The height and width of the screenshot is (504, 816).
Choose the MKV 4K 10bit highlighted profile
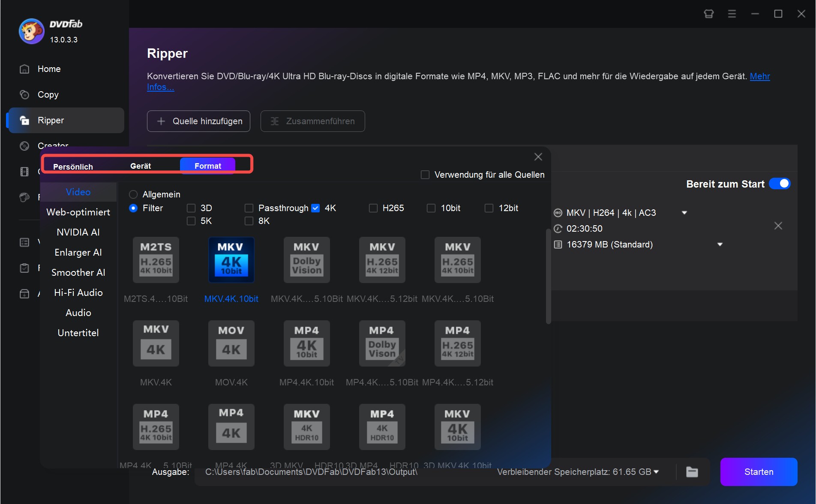pos(231,260)
